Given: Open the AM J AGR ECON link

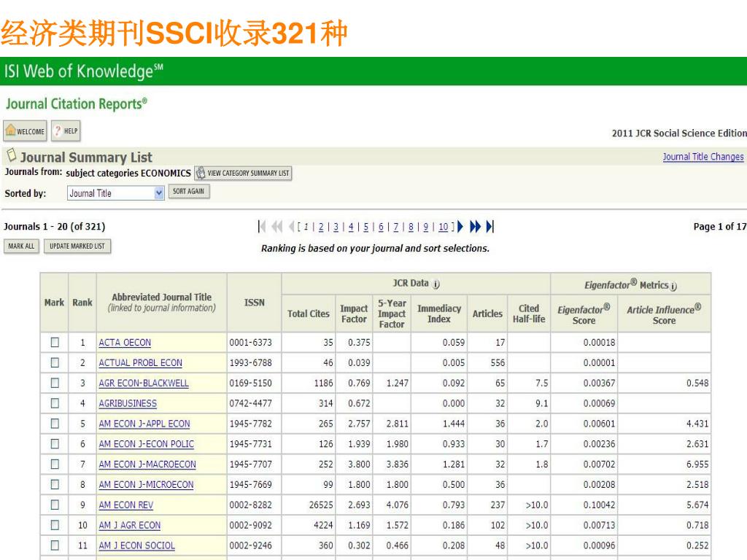Looking at the screenshot, I should click(x=130, y=525).
